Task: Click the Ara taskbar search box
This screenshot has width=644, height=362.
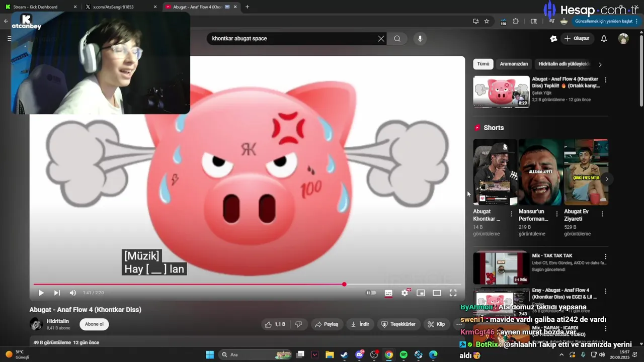Action: pos(255,354)
